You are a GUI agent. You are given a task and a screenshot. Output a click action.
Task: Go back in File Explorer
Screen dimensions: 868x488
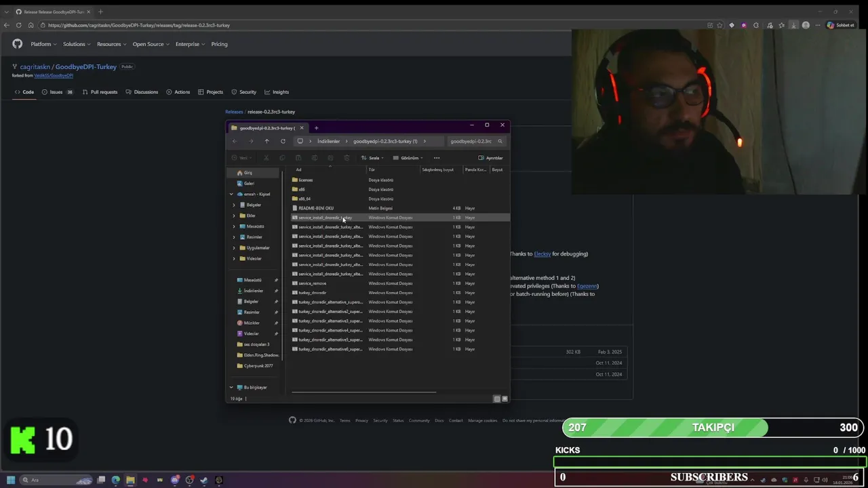click(235, 141)
